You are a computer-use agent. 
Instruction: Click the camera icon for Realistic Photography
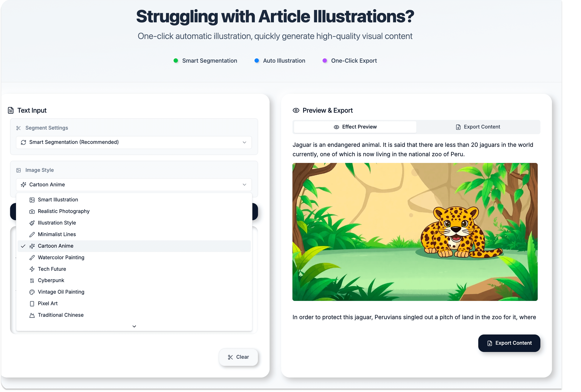[x=32, y=211]
